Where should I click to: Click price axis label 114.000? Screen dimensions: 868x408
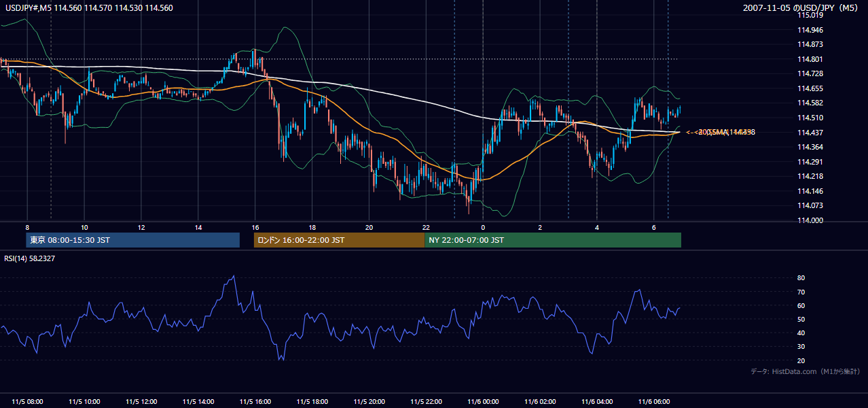[x=810, y=220]
